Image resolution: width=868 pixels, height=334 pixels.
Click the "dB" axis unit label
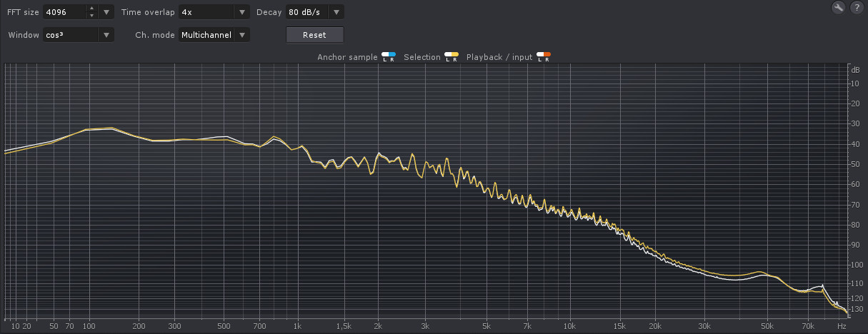[855, 70]
